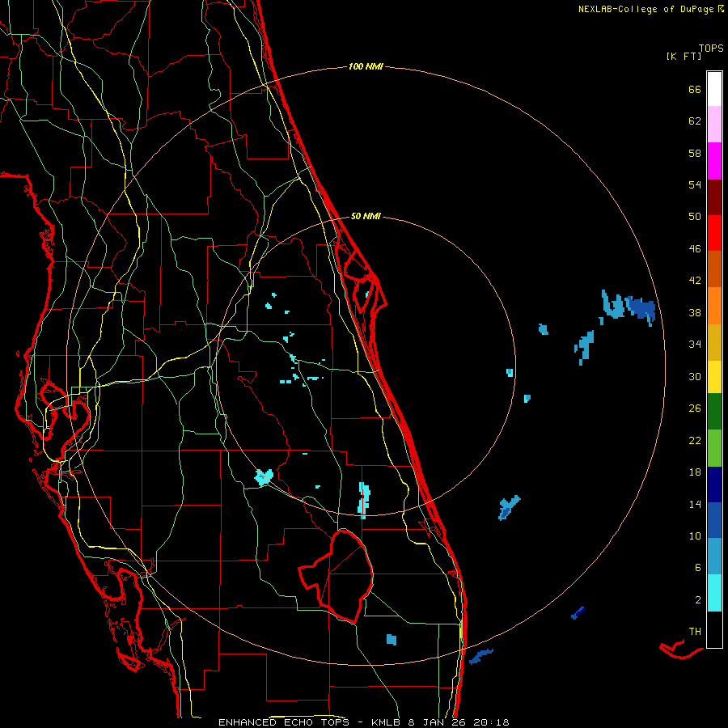Click the 2 legend value
This screenshot has height=728, width=728.
click(698, 600)
